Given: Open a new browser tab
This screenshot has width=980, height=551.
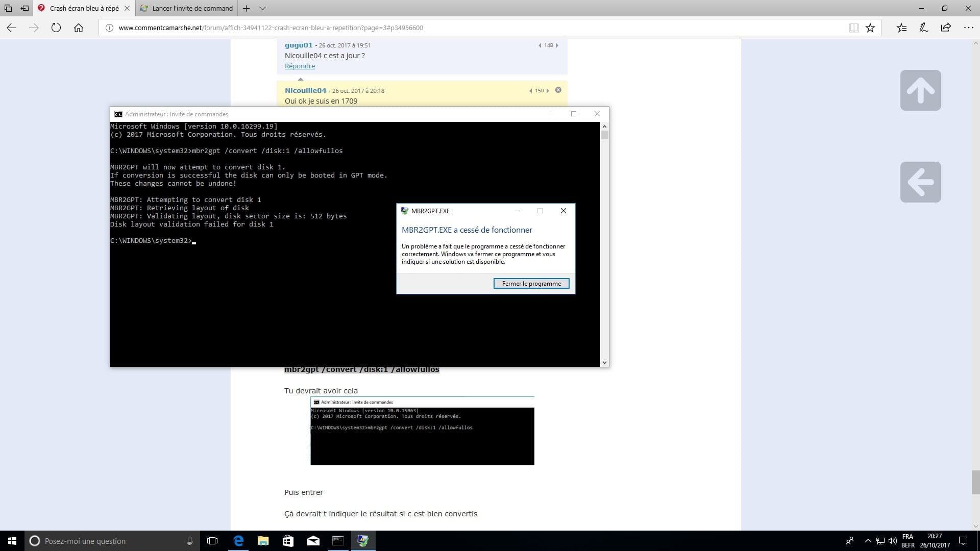Looking at the screenshot, I should point(246,8).
